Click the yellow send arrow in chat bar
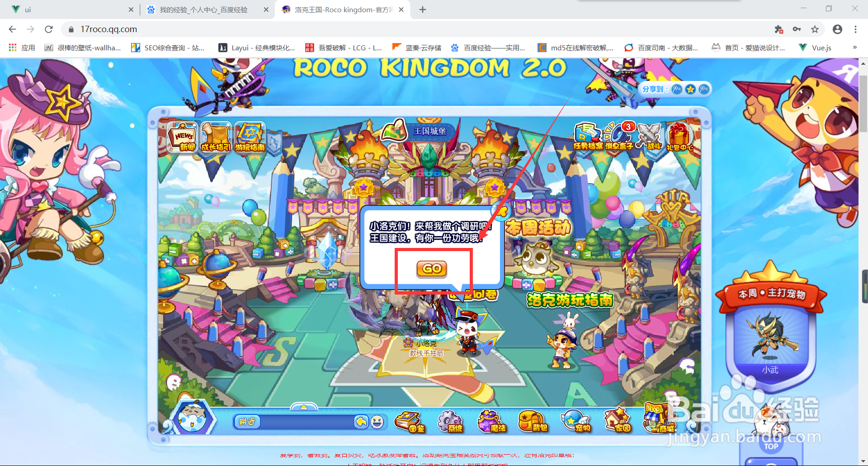868x466 pixels. [361, 422]
